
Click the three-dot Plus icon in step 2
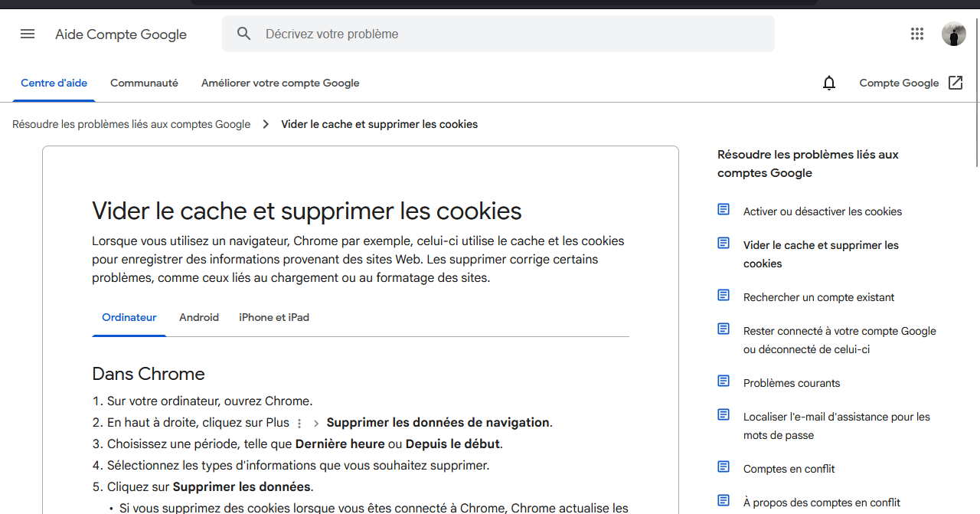pos(299,423)
